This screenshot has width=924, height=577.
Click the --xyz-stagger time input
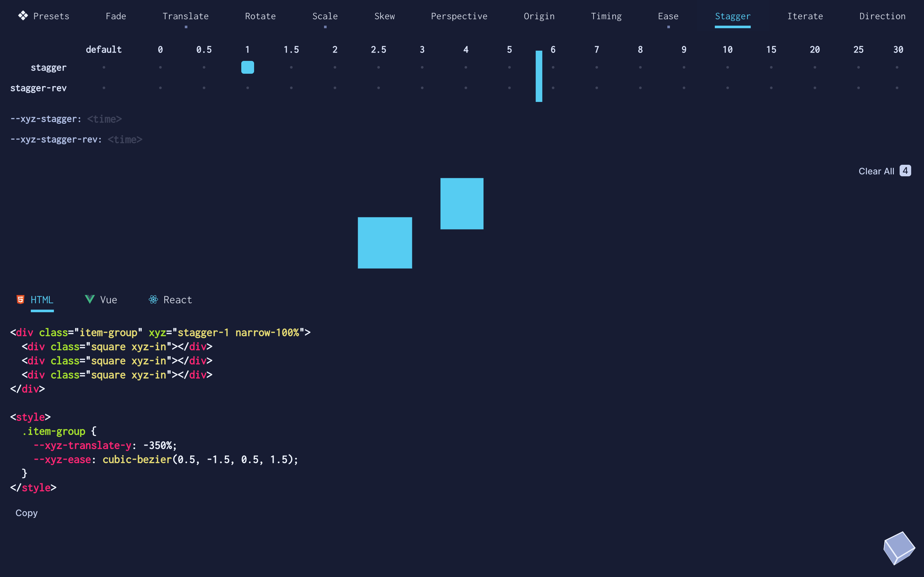click(105, 119)
